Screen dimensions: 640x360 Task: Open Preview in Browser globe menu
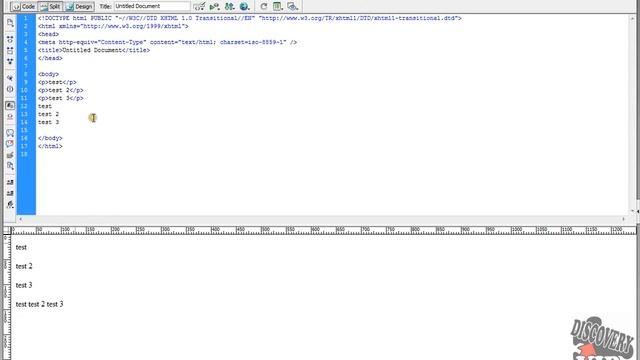[244, 6]
